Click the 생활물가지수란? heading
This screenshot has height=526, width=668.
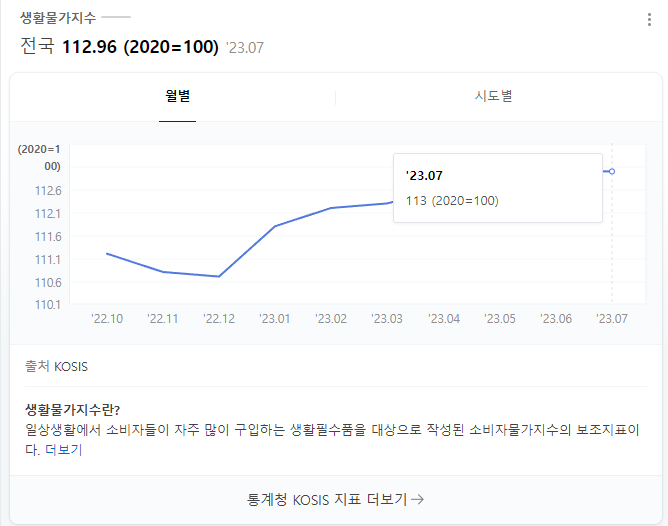pos(72,410)
